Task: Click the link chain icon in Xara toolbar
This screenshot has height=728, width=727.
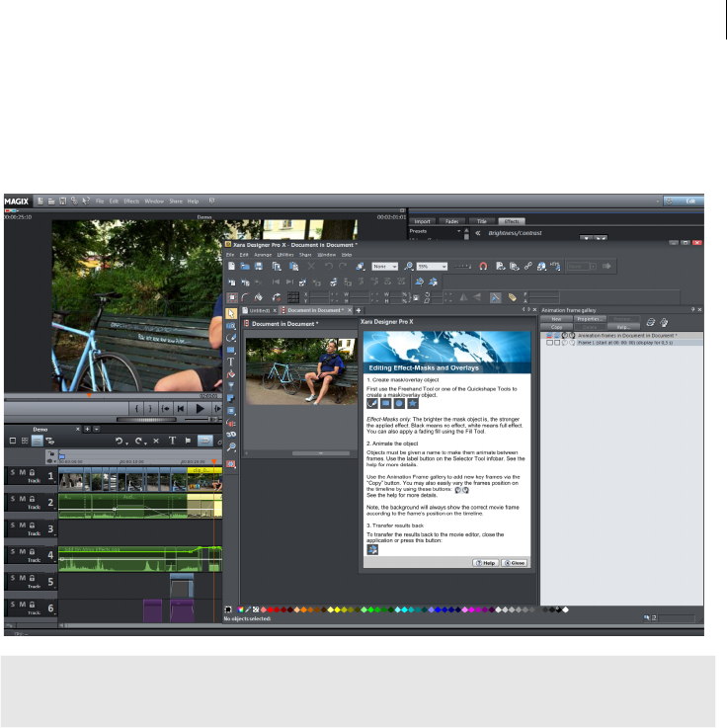Action: pos(527,266)
